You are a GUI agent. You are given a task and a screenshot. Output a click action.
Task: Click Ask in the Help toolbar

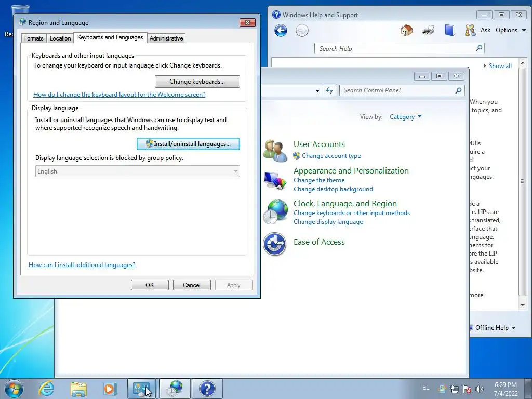click(x=486, y=30)
